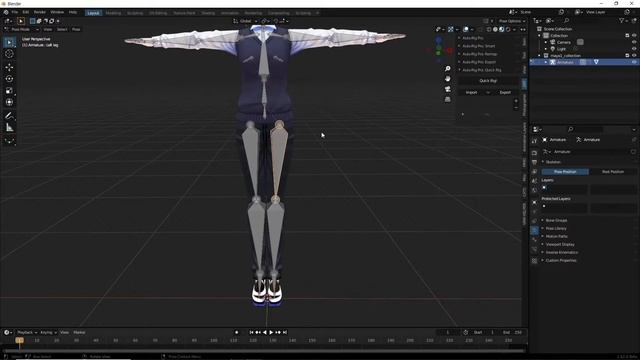Select the Transform tool
The image size is (640, 360).
pos(9,102)
